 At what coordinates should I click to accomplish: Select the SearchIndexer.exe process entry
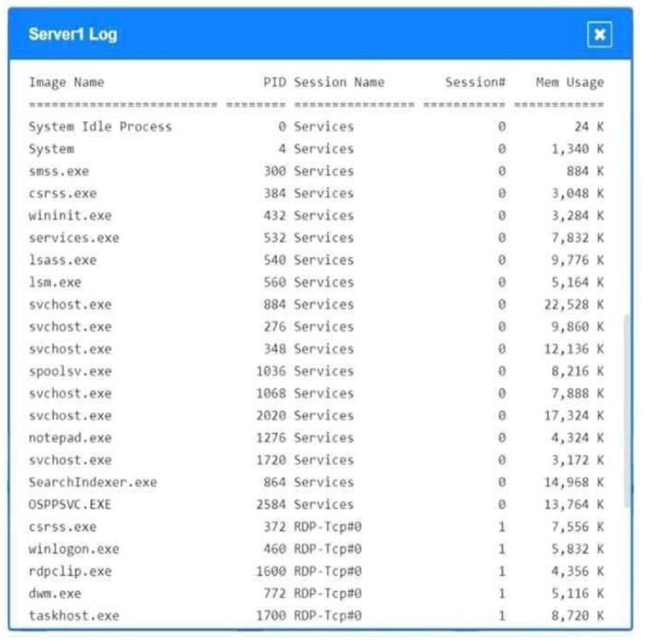pyautogui.click(x=92, y=482)
